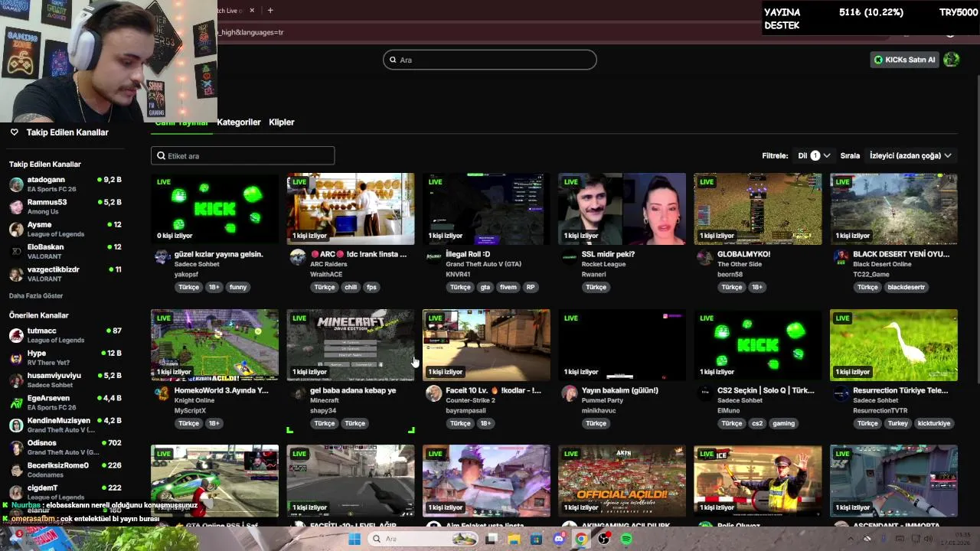
Task: Close the current browser tab
Action: coord(252,11)
